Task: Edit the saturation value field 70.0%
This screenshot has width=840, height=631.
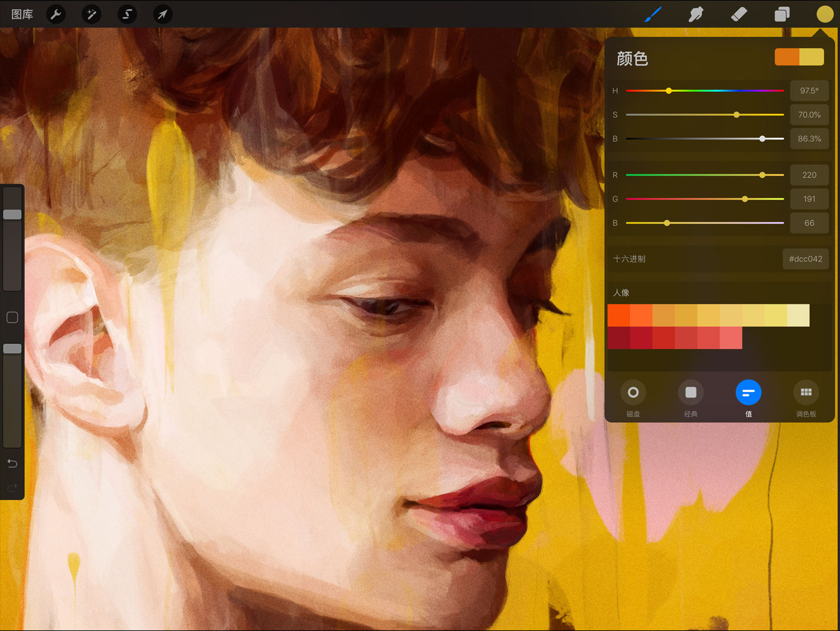Action: pos(809,115)
